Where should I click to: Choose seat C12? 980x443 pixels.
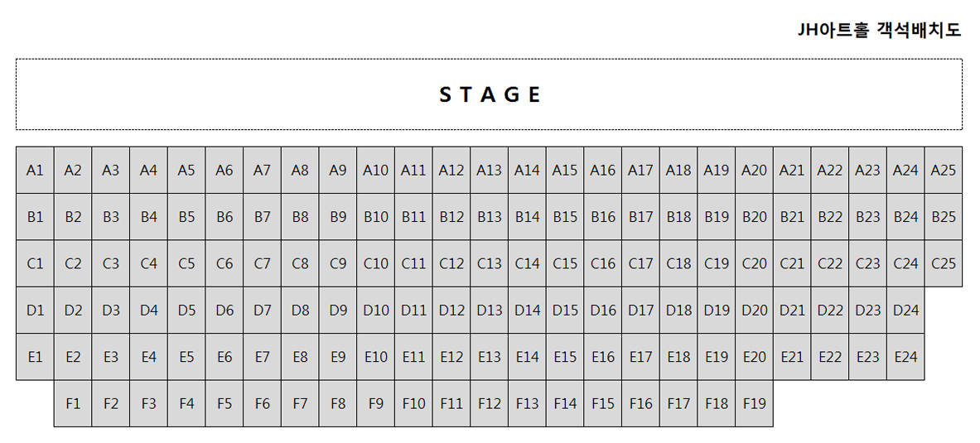pyautogui.click(x=451, y=263)
